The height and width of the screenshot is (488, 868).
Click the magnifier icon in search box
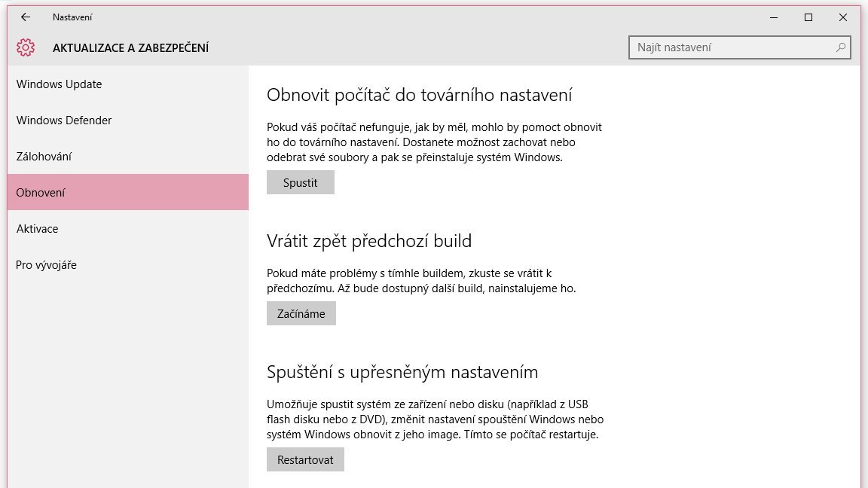coord(840,47)
